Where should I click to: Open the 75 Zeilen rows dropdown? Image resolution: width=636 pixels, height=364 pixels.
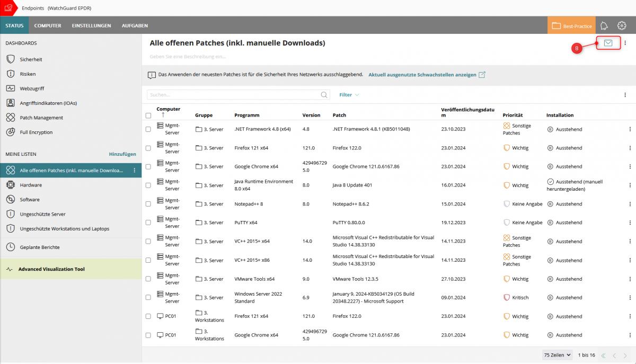556,355
